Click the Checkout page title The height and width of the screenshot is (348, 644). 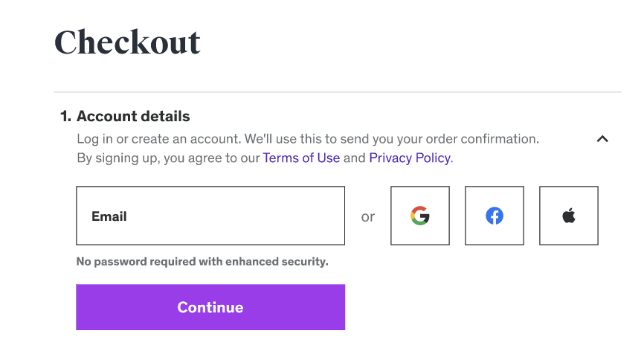tap(127, 42)
